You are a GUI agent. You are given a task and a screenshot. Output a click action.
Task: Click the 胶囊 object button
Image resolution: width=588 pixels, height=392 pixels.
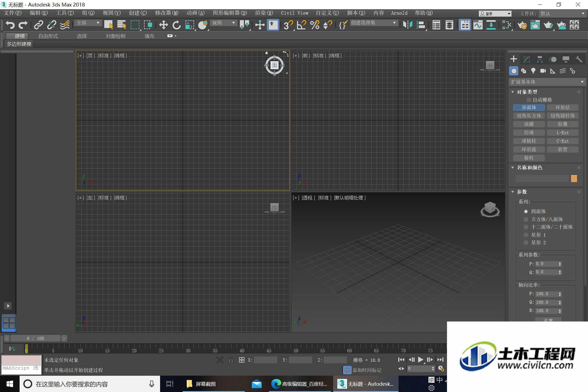pyautogui.click(x=562, y=124)
